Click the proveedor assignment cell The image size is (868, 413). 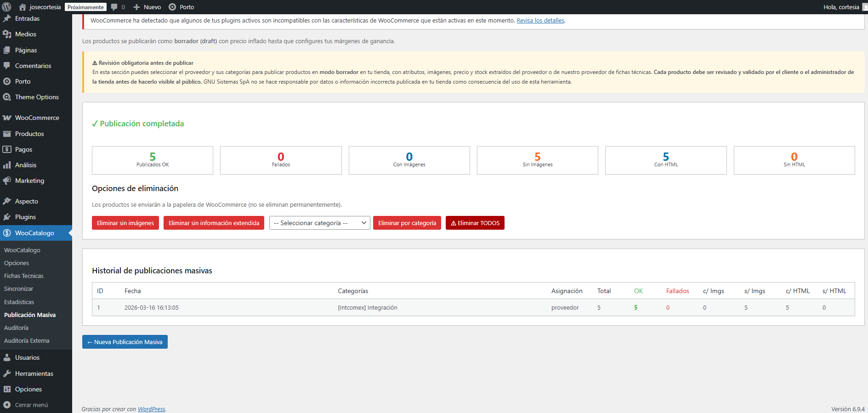click(565, 307)
